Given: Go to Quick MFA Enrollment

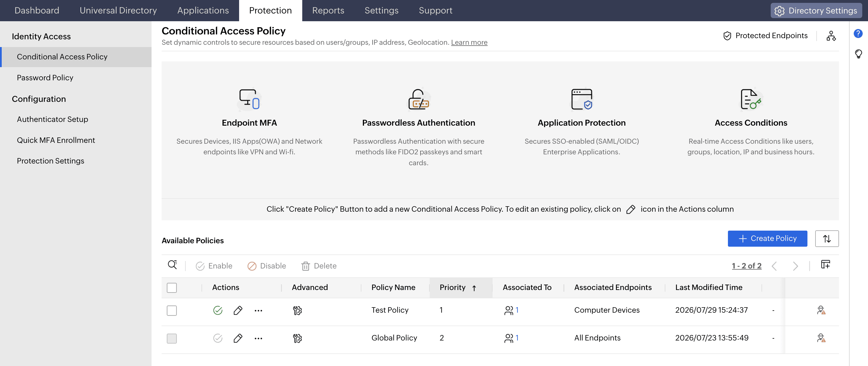Looking at the screenshot, I should tap(56, 140).
